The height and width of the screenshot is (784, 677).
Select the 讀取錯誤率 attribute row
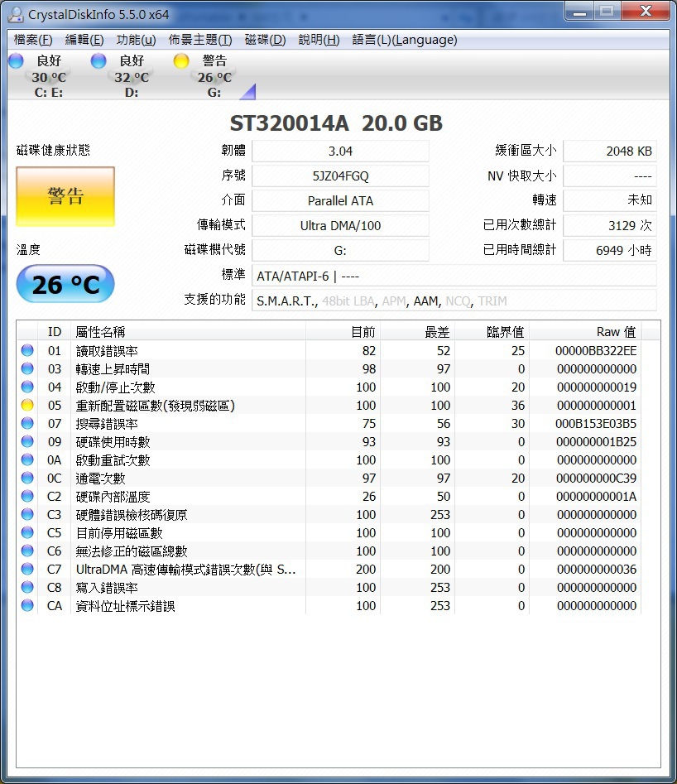[x=329, y=350]
